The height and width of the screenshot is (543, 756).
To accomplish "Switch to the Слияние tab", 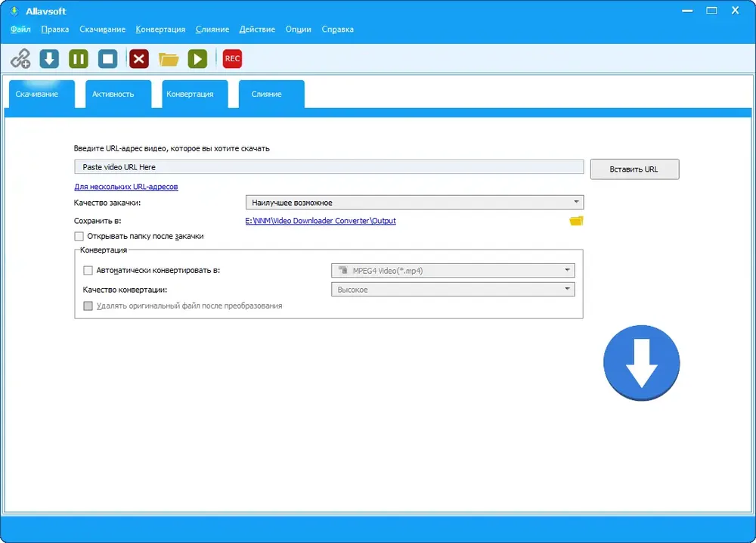I will click(x=271, y=94).
